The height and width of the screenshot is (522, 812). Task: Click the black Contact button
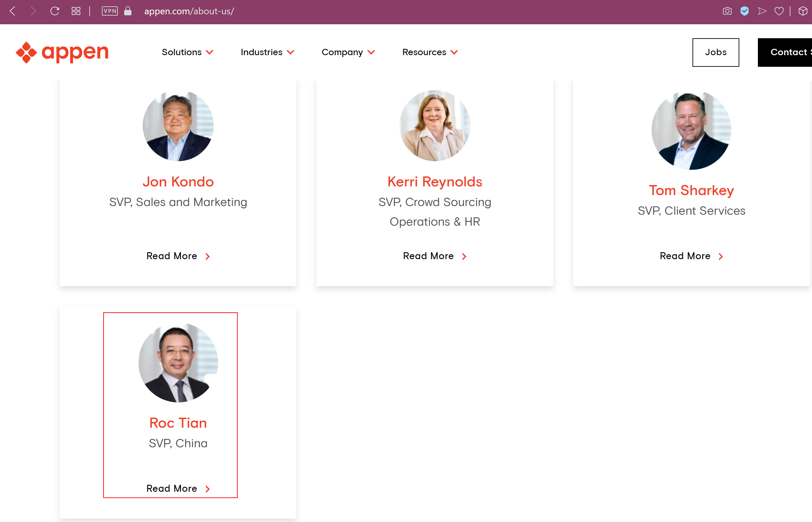coord(784,52)
